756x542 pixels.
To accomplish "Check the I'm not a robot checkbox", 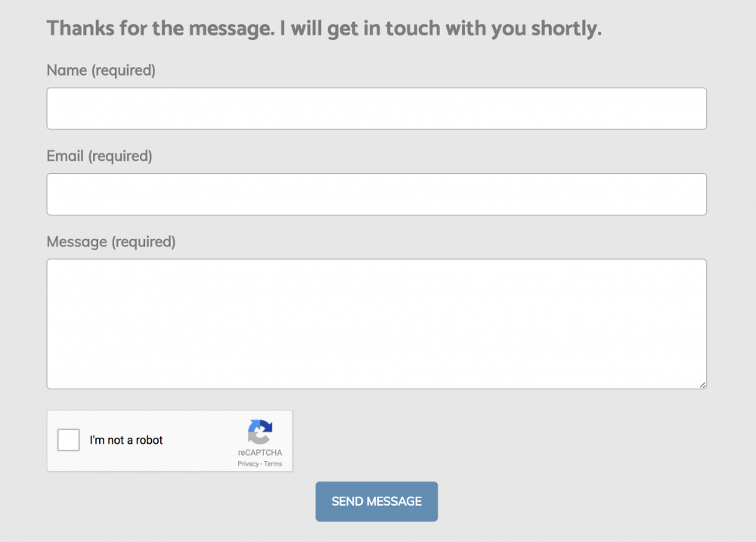I will pyautogui.click(x=69, y=440).
